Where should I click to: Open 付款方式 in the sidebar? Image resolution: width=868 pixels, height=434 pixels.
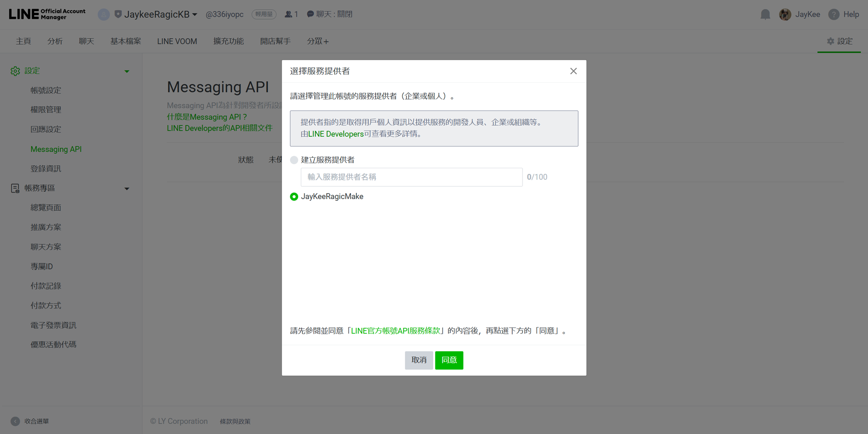[x=46, y=306]
